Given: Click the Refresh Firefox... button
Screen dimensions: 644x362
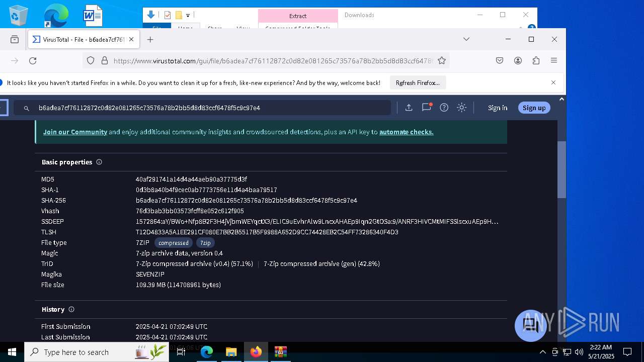Looking at the screenshot, I should pyautogui.click(x=418, y=83).
